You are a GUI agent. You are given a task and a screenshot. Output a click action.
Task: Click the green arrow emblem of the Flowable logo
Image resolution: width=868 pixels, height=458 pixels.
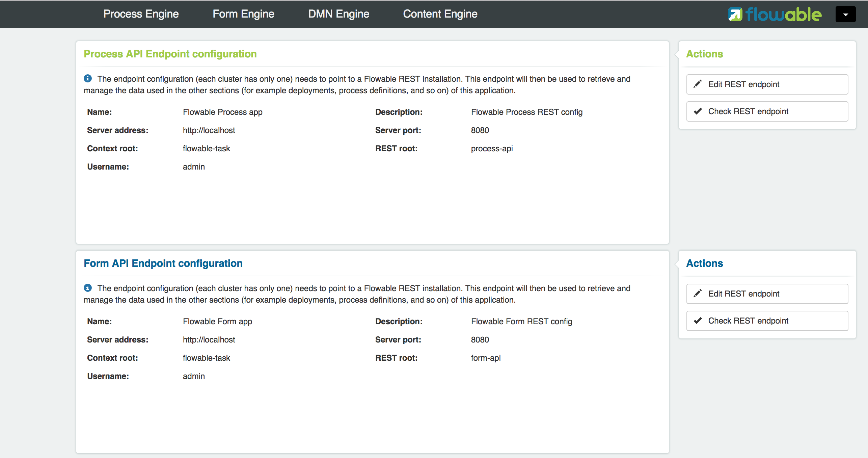735,14
